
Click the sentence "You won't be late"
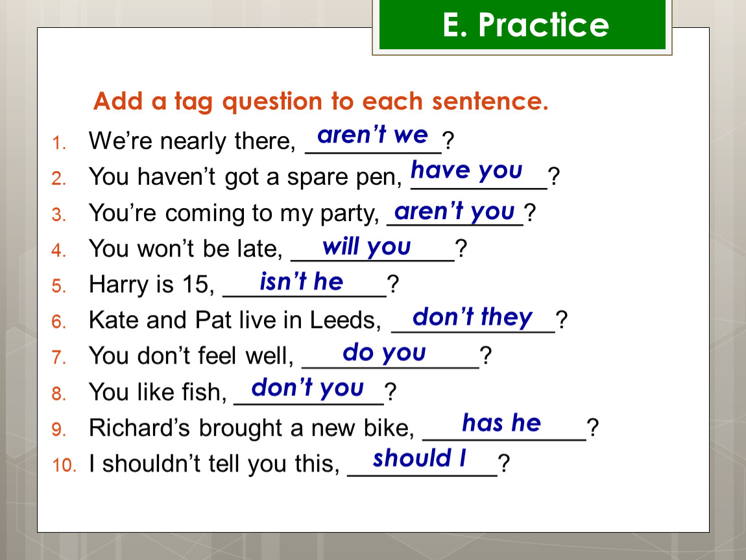(186, 249)
